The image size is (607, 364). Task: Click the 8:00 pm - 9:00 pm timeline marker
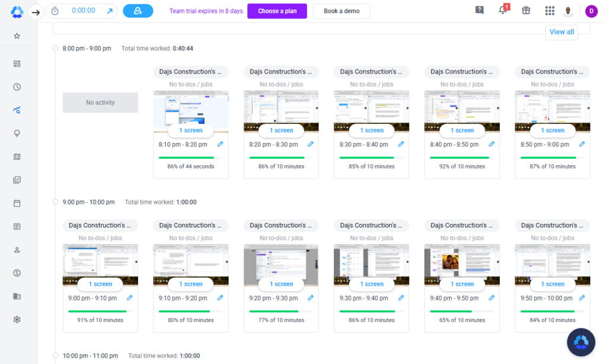55,49
